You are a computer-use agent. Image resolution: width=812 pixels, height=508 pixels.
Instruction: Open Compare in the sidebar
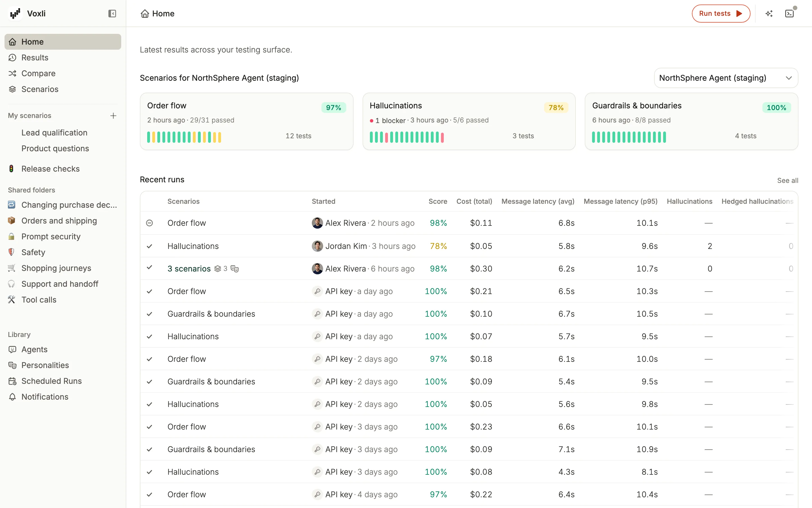click(63, 73)
